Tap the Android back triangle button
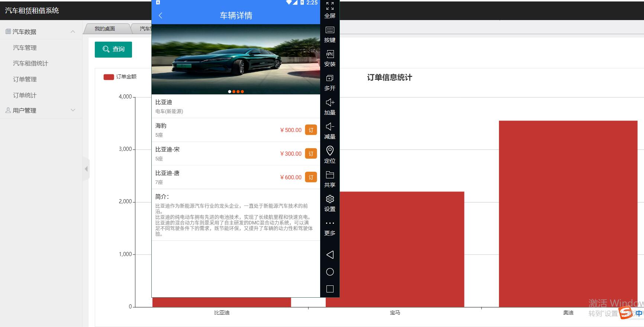The image size is (644, 327). pos(330,255)
